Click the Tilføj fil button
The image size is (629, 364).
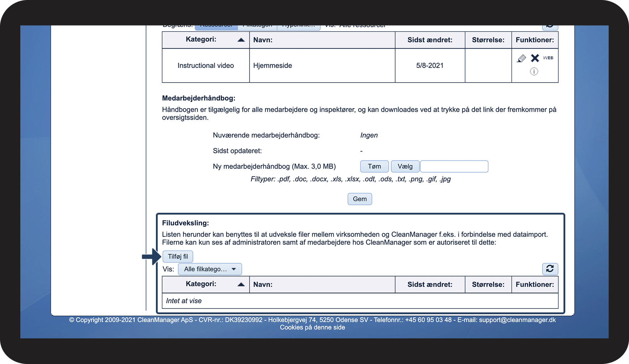coord(178,257)
